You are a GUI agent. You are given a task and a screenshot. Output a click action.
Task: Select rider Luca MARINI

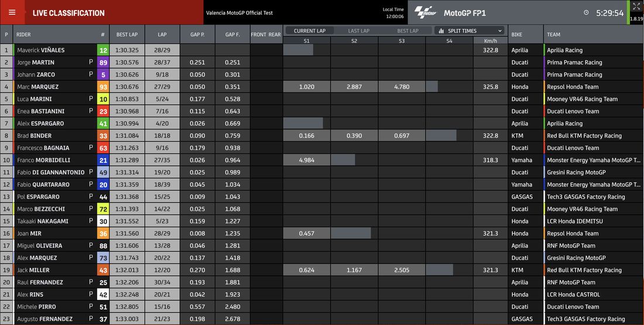[35, 99]
